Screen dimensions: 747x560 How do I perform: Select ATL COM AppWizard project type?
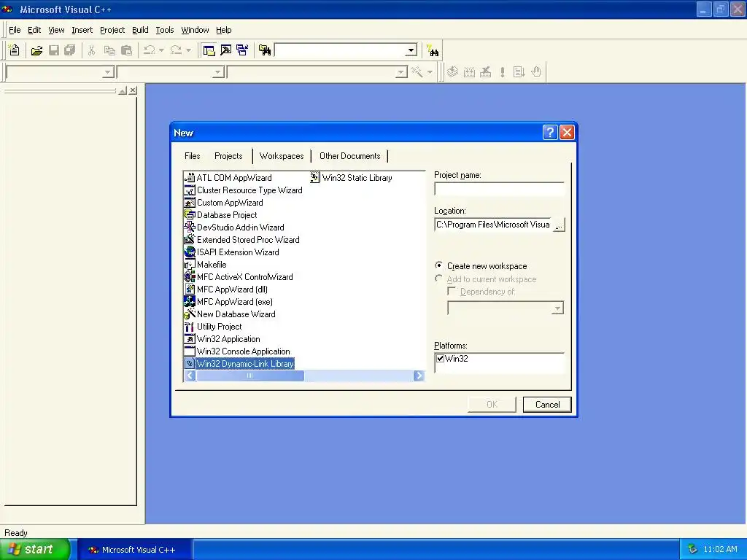[x=228, y=178]
